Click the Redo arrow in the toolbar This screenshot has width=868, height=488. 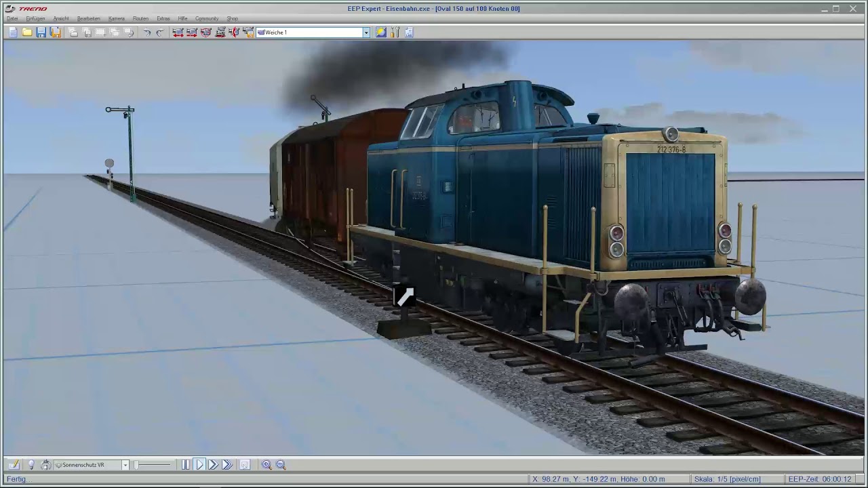pos(160,32)
